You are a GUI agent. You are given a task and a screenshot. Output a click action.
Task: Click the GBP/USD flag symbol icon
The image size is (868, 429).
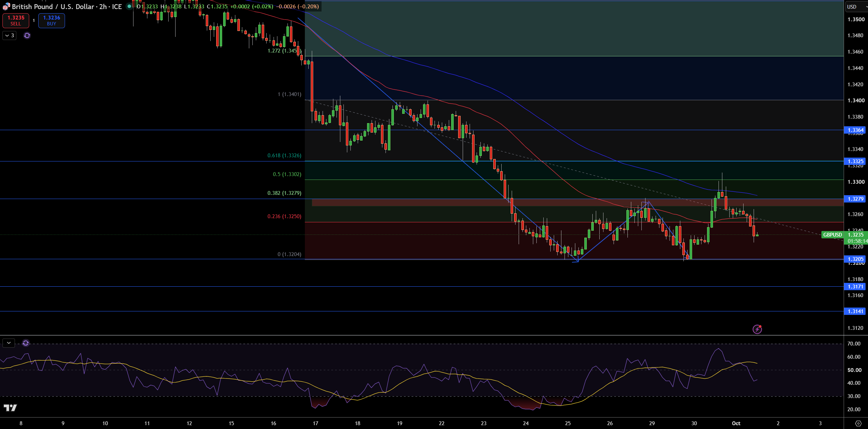pyautogui.click(x=6, y=7)
